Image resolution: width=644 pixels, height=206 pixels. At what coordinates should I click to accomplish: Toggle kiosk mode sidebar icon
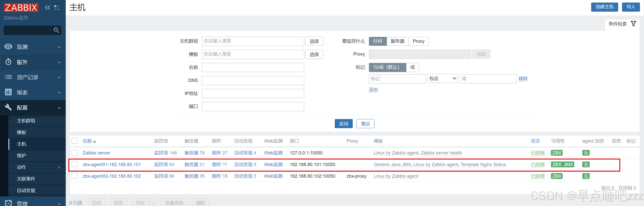(x=57, y=8)
